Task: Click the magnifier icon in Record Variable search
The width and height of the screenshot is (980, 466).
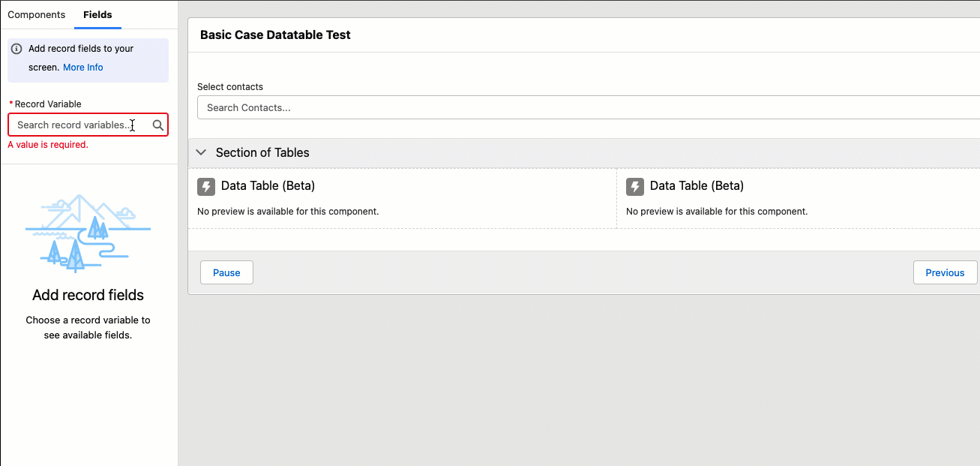Action: [x=158, y=125]
